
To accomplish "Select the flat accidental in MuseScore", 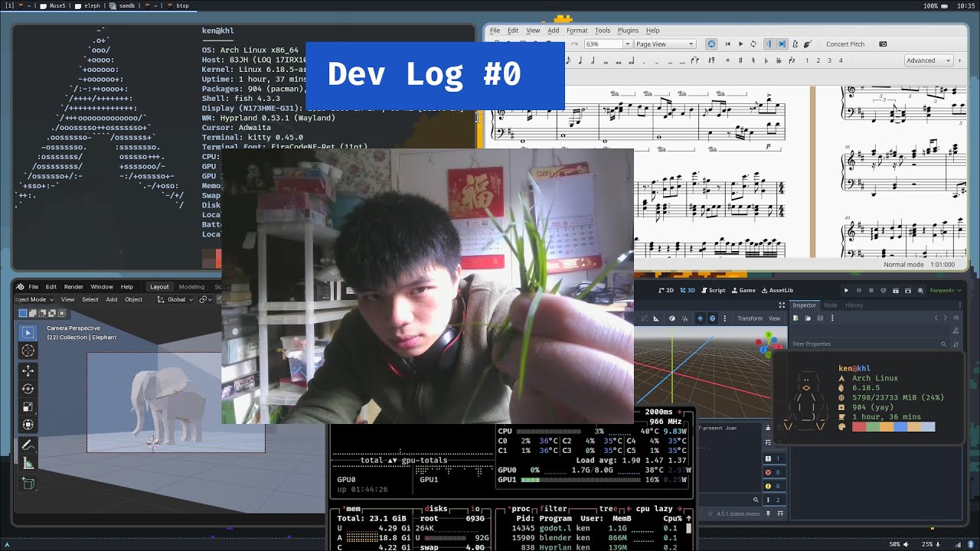I will 766,60.
